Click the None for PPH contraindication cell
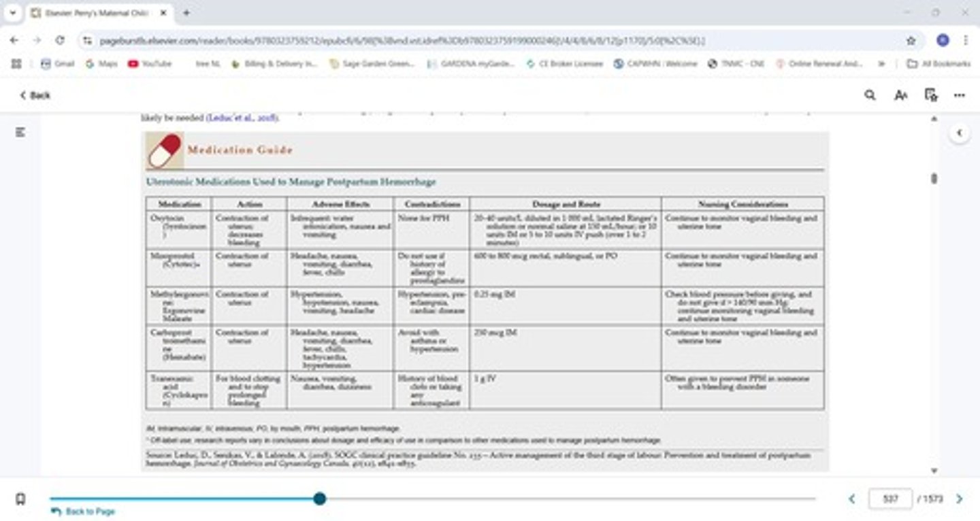The height and width of the screenshot is (521, 980). (x=431, y=230)
